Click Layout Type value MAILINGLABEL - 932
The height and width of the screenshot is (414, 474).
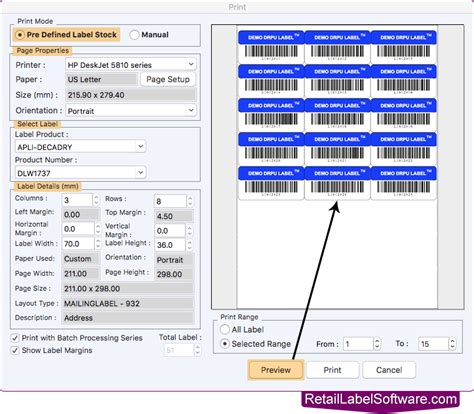click(128, 303)
